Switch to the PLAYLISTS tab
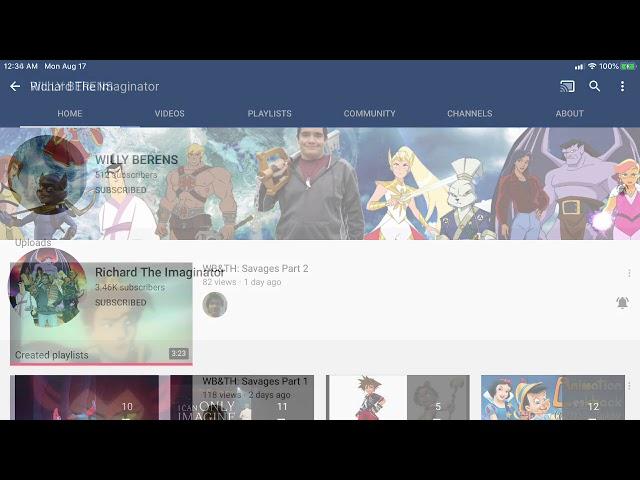Viewport: 640px width, 480px height. click(269, 113)
